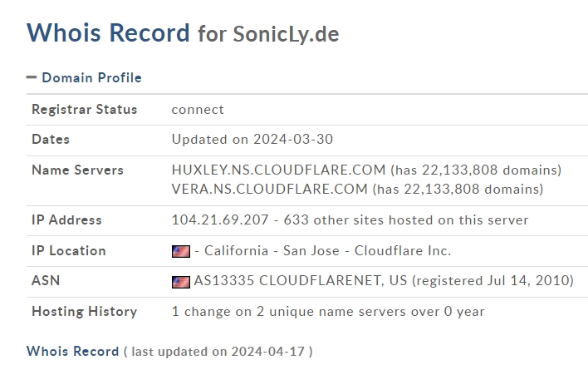
Task: Click the US flag in IP Location row
Action: tap(181, 251)
